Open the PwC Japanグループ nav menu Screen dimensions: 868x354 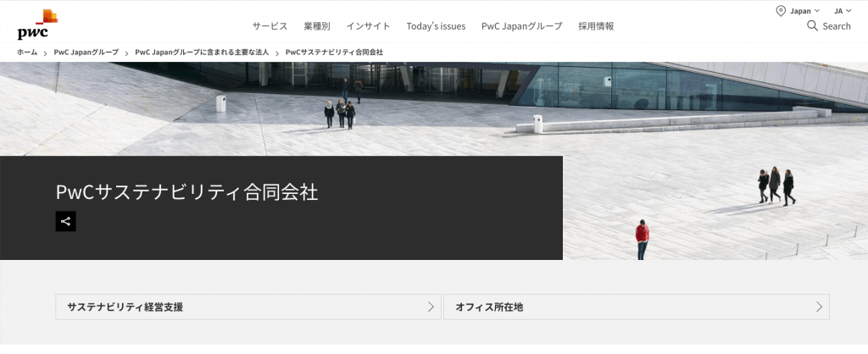(x=521, y=26)
